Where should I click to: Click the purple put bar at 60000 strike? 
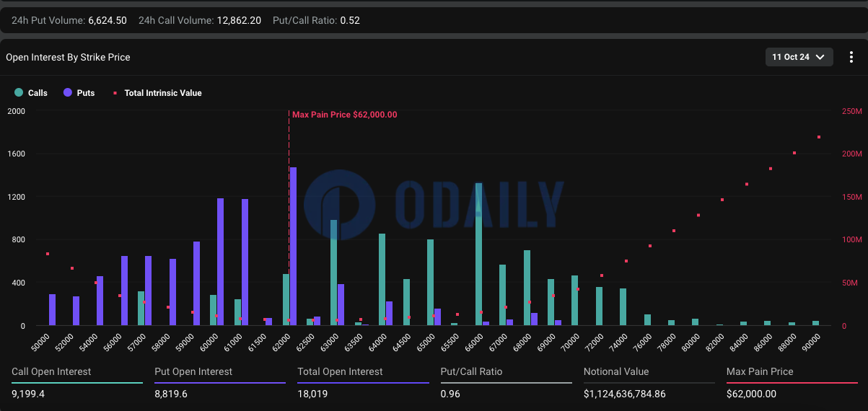pos(220,262)
